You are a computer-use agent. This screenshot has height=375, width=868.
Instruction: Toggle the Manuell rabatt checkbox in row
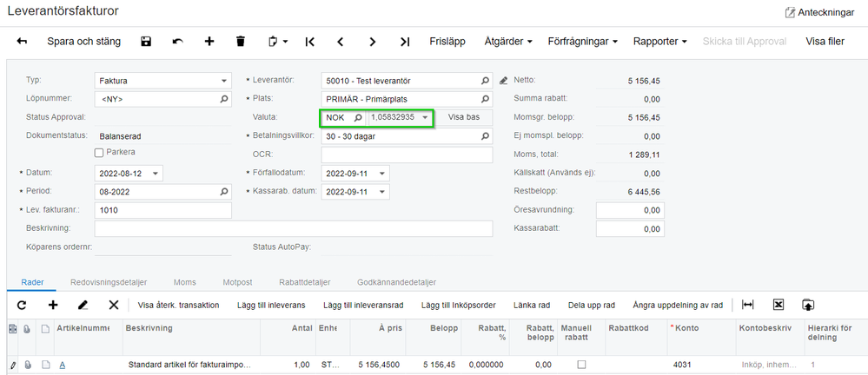pyautogui.click(x=580, y=365)
